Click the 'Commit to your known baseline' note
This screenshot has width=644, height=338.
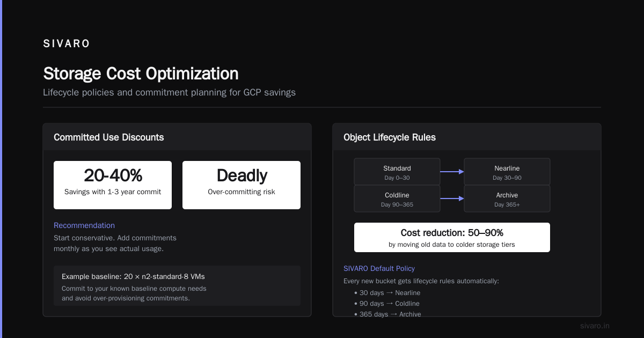134,293
